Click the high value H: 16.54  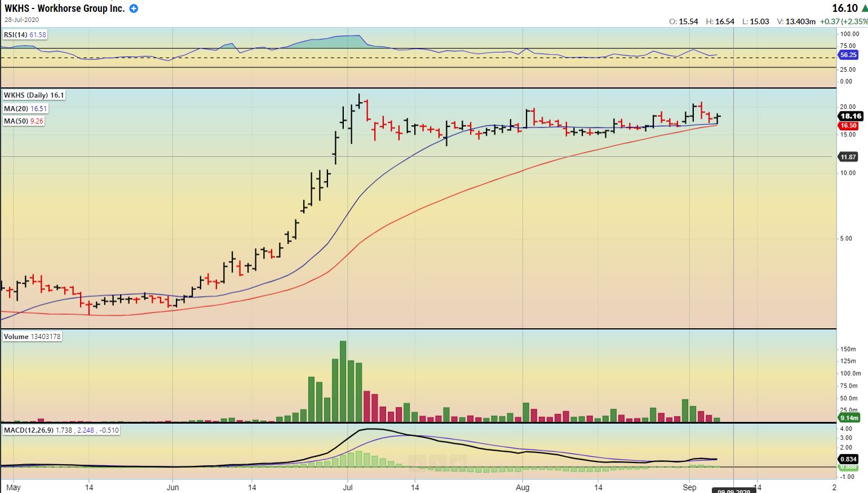[x=720, y=21]
